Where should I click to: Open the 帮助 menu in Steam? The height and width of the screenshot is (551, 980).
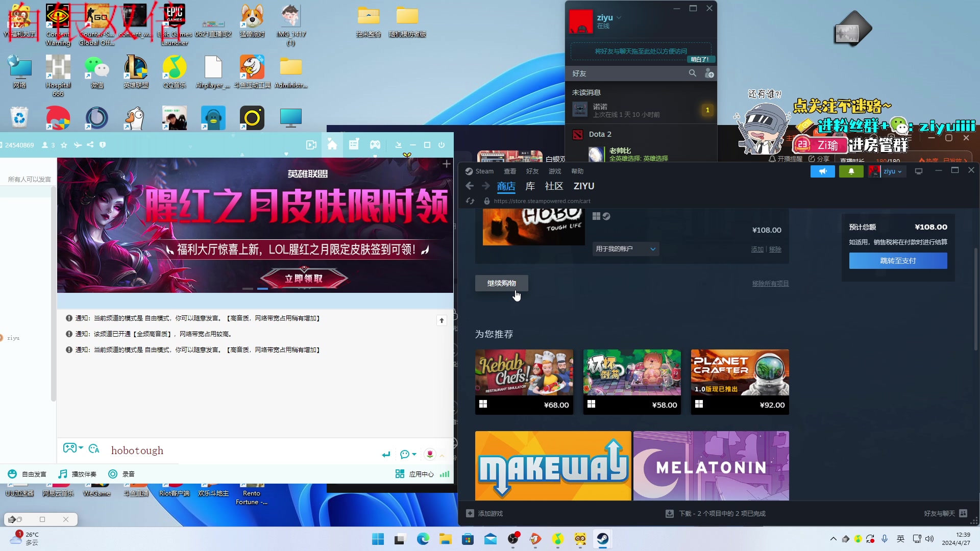point(577,171)
